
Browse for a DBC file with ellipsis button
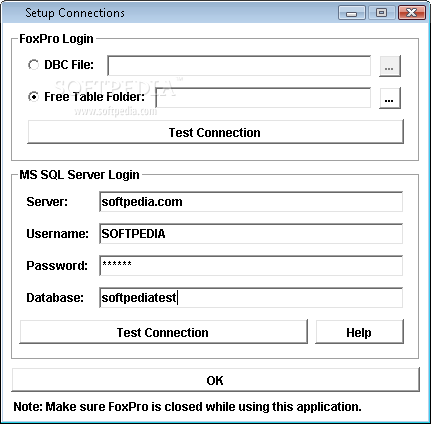pyautogui.click(x=390, y=66)
